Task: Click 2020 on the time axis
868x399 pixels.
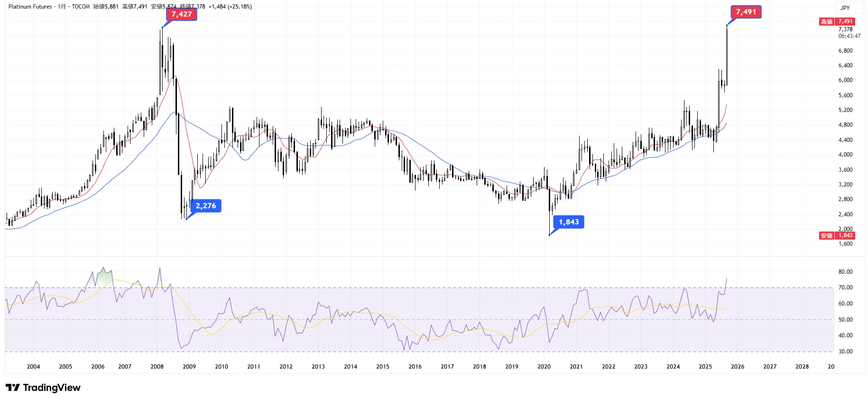Action: (x=544, y=367)
